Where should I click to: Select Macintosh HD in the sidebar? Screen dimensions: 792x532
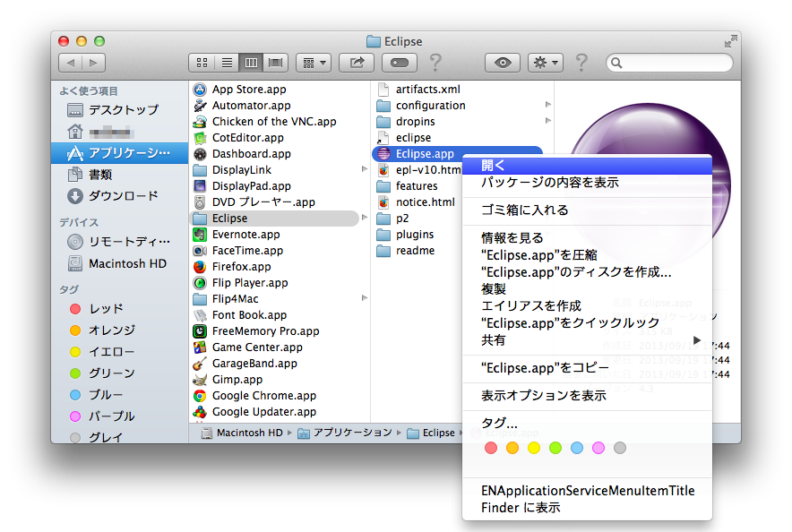coord(119,263)
